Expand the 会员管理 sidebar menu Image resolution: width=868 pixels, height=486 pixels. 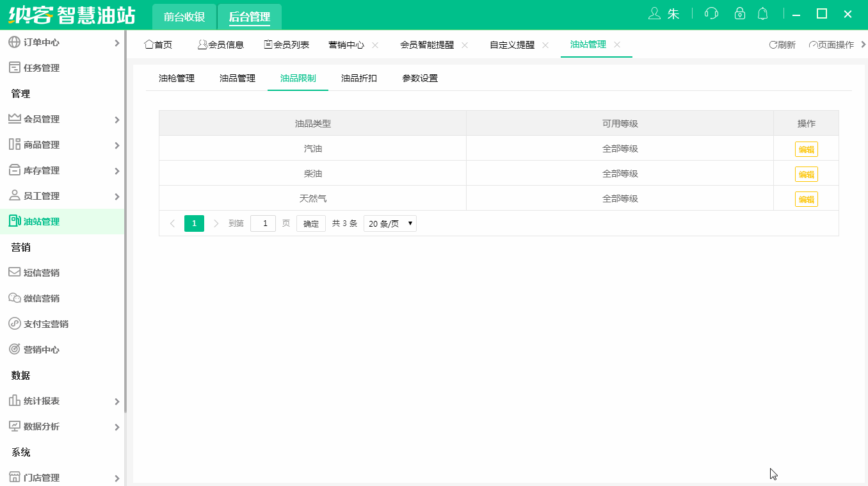click(x=42, y=119)
